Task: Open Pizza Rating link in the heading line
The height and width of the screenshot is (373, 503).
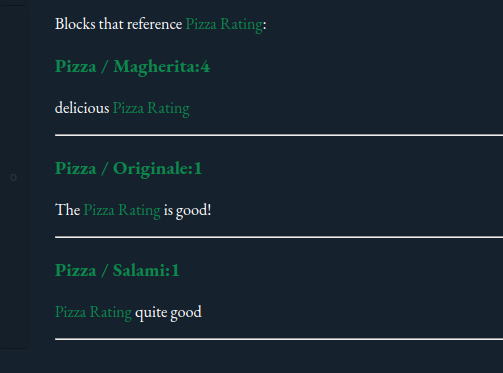Action: pyautogui.click(x=224, y=24)
